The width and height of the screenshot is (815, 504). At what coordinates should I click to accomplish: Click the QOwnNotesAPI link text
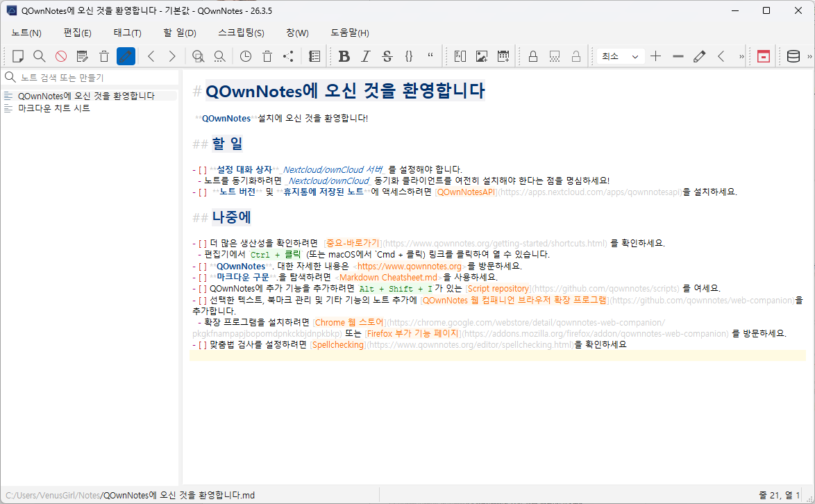pos(467,192)
